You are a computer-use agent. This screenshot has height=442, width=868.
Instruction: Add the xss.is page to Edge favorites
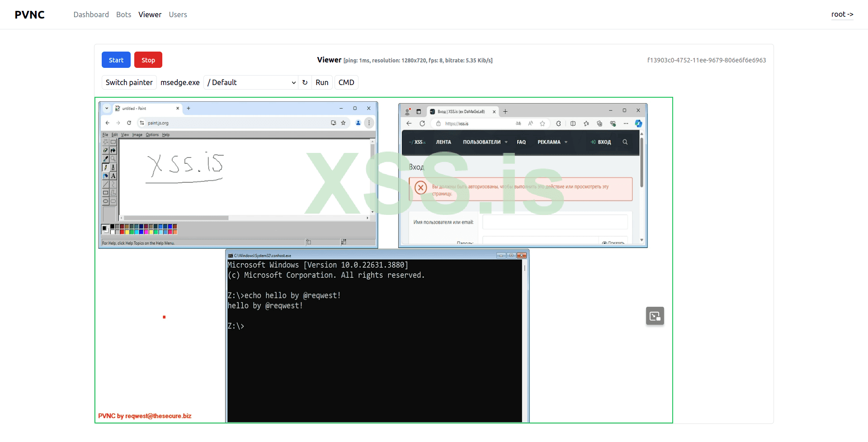(542, 124)
